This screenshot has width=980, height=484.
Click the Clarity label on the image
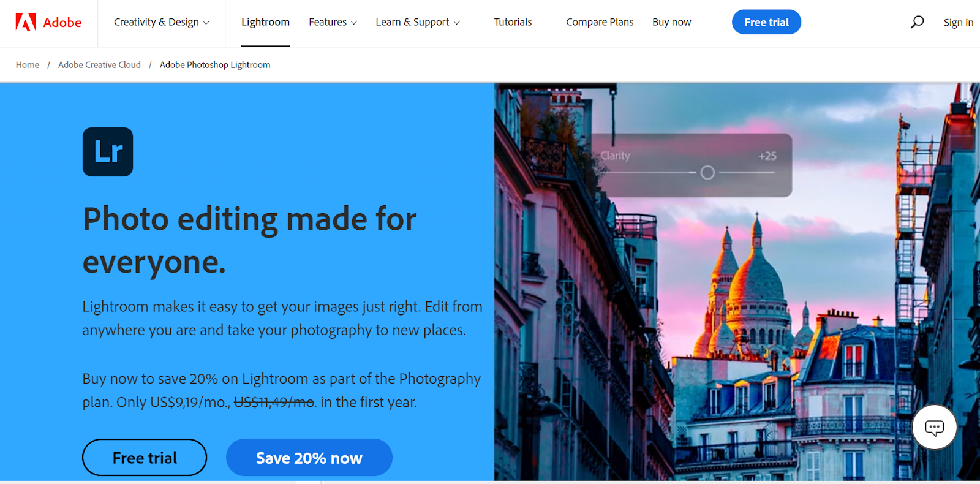point(615,156)
